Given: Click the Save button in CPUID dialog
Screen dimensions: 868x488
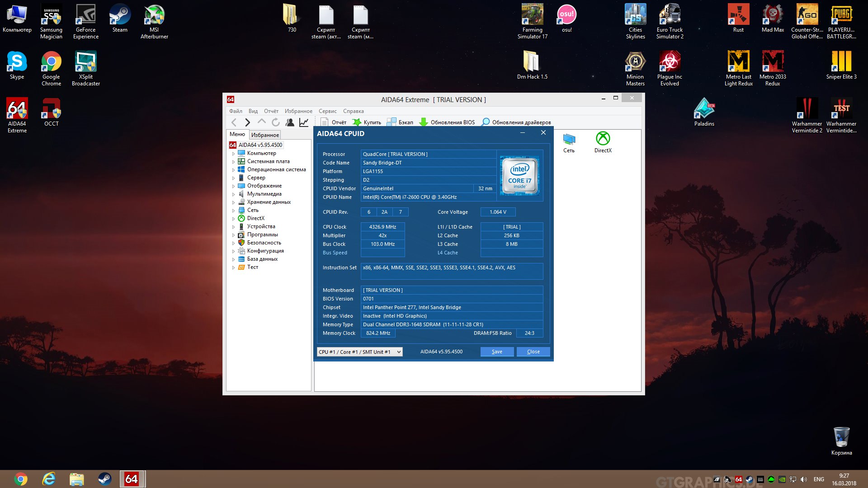Looking at the screenshot, I should [x=497, y=352].
